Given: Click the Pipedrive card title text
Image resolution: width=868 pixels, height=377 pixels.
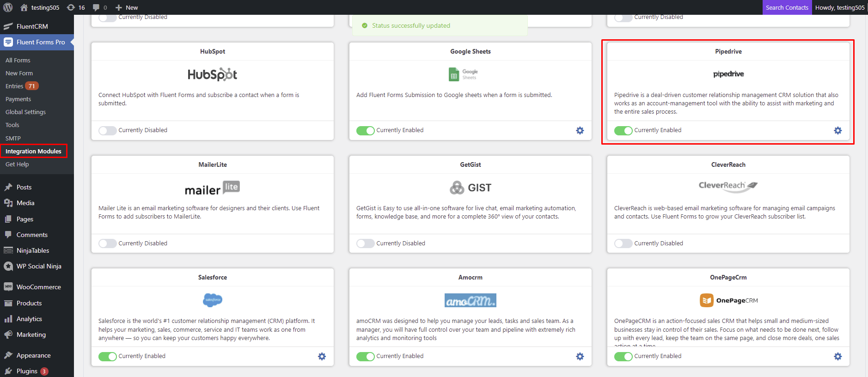Looking at the screenshot, I should pyautogui.click(x=728, y=51).
